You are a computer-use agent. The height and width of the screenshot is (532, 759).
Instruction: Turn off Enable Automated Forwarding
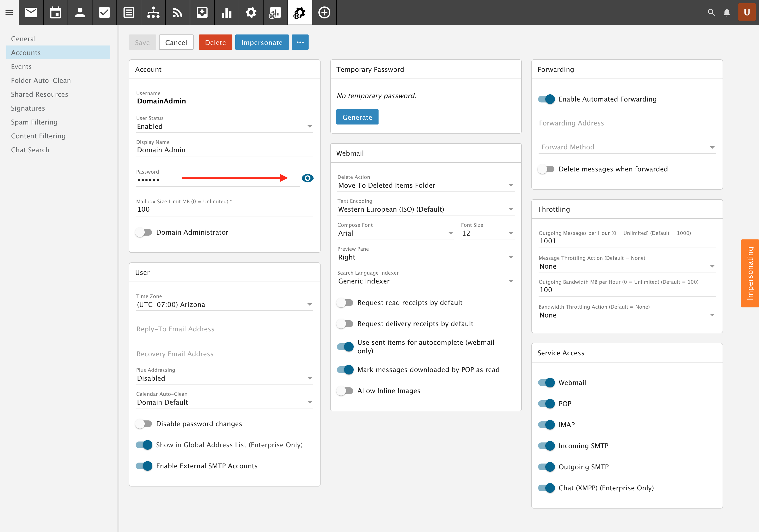[546, 99]
